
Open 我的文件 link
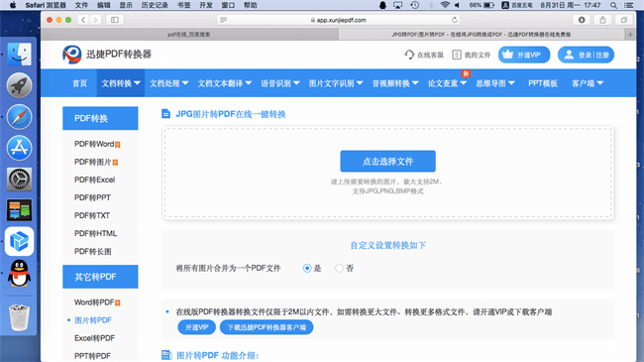[x=472, y=55]
